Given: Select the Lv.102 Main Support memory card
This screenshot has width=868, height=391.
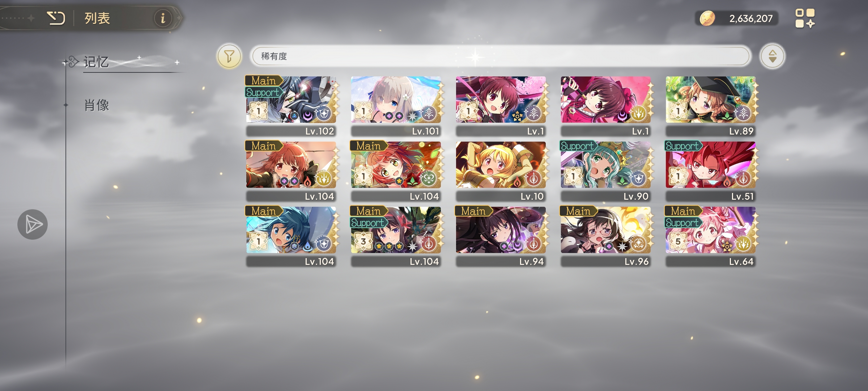Looking at the screenshot, I should (292, 106).
